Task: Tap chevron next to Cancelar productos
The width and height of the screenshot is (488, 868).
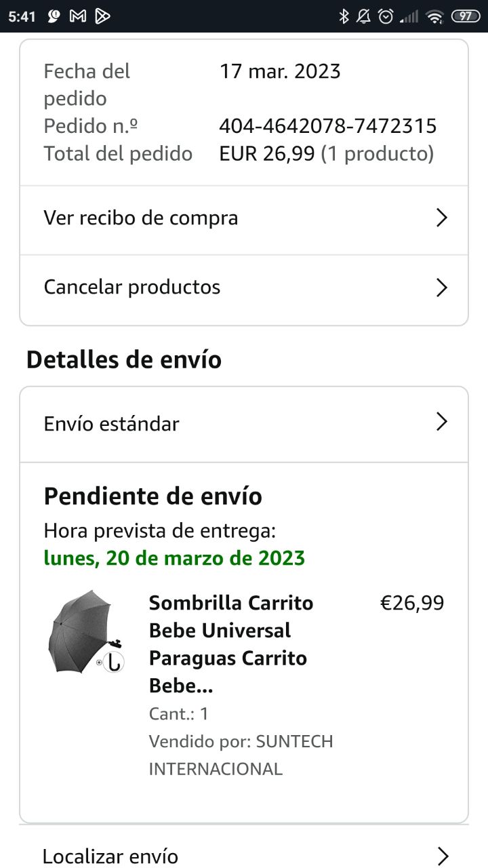Action: (x=441, y=288)
